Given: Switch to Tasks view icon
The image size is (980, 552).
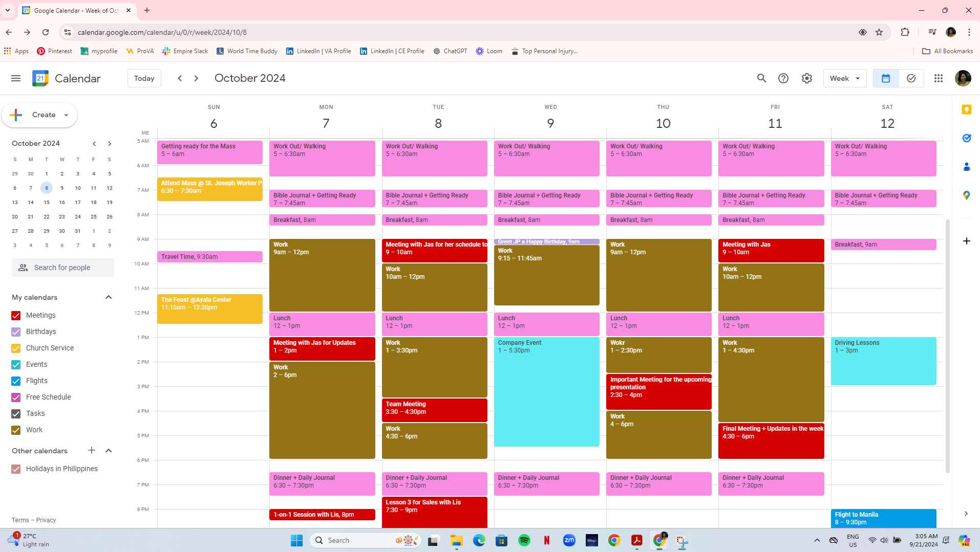Looking at the screenshot, I should pos(911,78).
